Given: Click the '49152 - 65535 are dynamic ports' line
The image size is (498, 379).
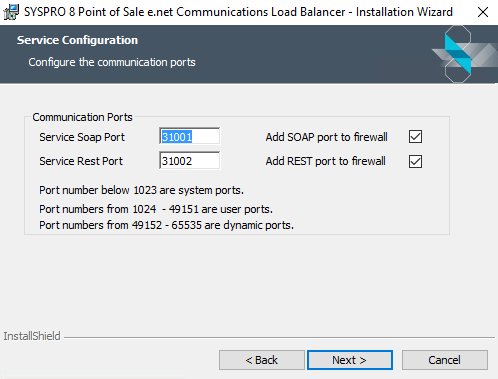Looking at the screenshot, I should [x=166, y=225].
